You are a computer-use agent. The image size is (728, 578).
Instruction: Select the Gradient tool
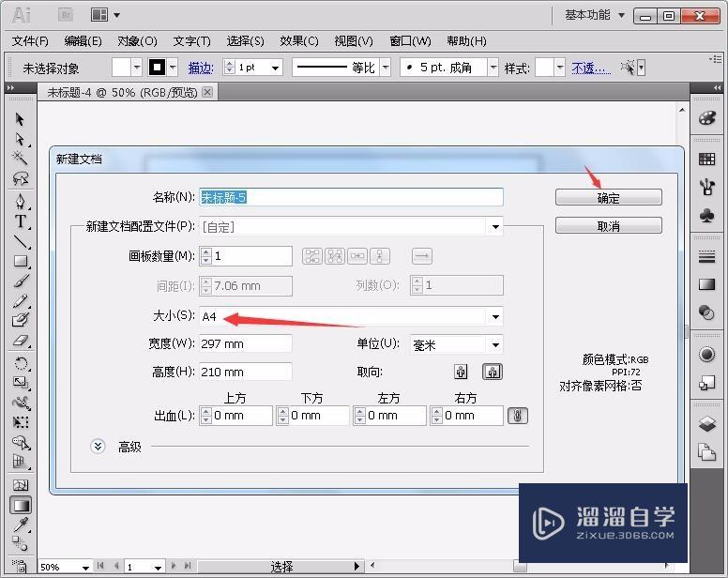coord(21,505)
